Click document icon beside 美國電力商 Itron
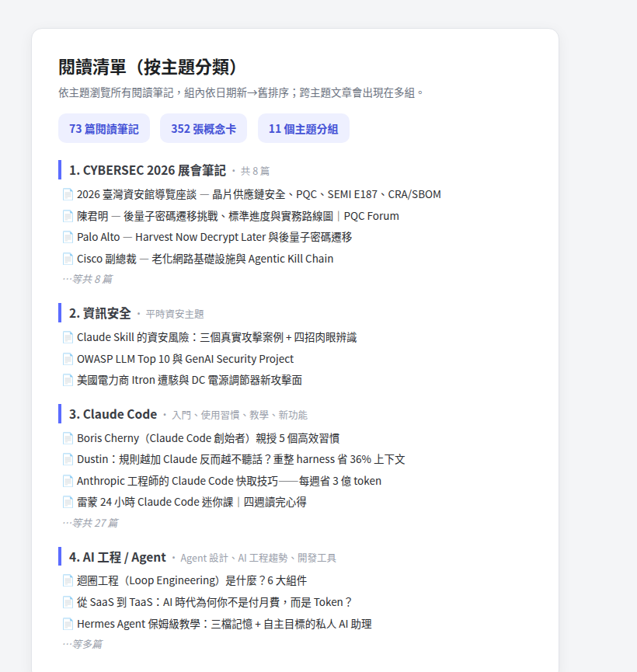Viewport: 637px width, 672px height. 68,380
